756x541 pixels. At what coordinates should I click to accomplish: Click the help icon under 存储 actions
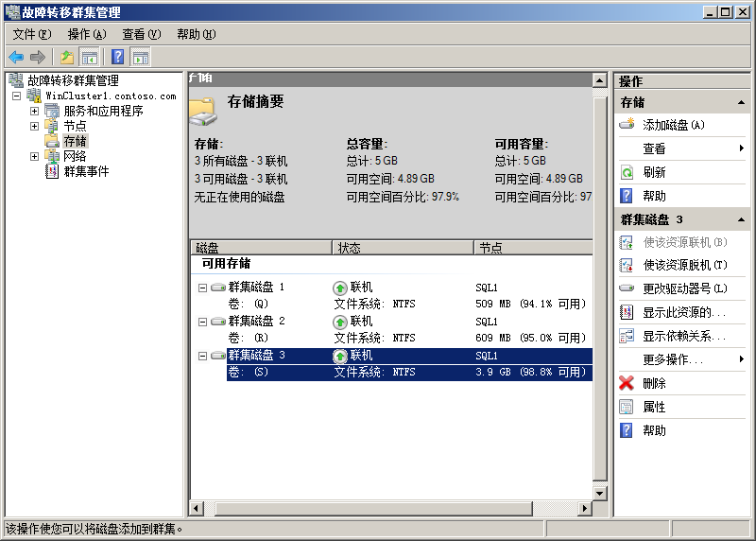(627, 196)
